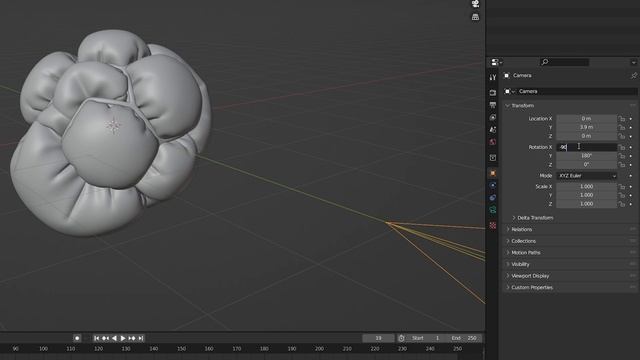Screen dimensions: 640x360
Task: Toggle the preview range clock icon
Action: (x=402, y=338)
